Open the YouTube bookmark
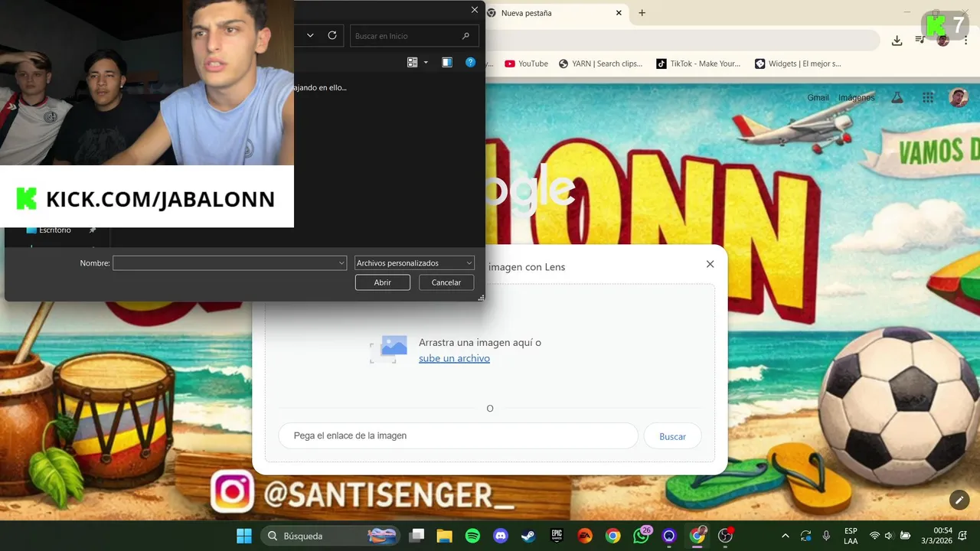Viewport: 980px width, 551px height. pyautogui.click(x=527, y=64)
